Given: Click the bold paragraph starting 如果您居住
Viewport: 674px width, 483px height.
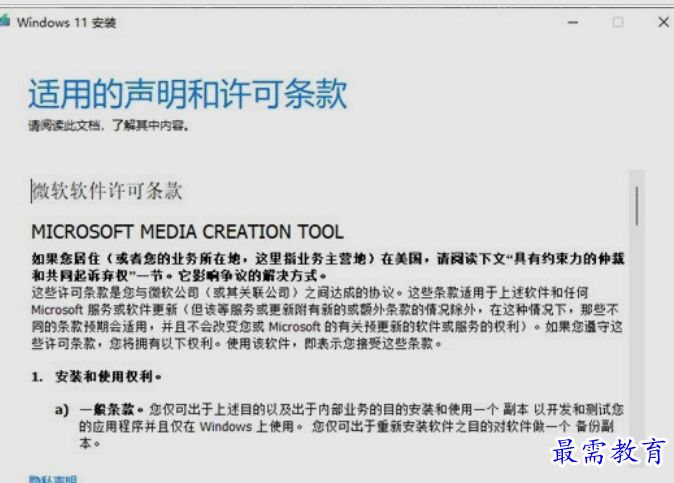Looking at the screenshot, I should pyautogui.click(x=328, y=267).
